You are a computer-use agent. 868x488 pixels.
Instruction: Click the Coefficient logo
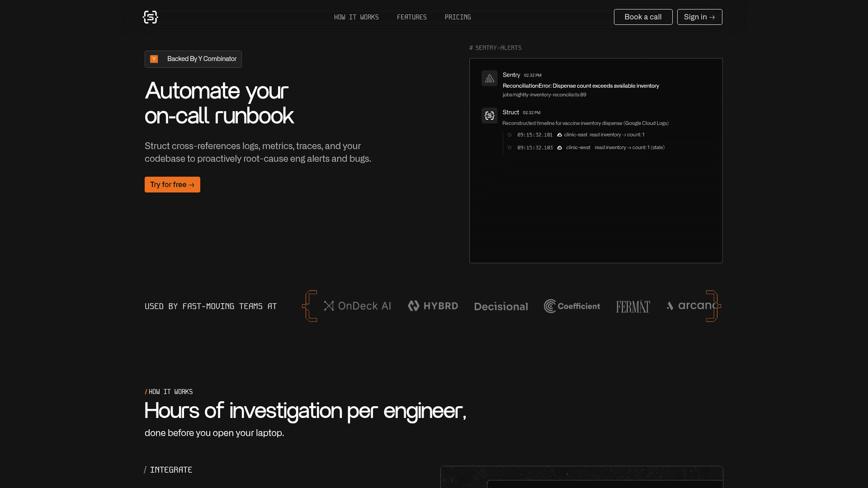click(x=572, y=306)
